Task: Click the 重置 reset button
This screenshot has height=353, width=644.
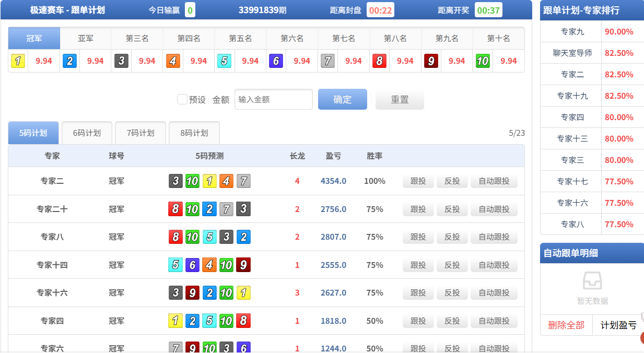Action: point(400,99)
